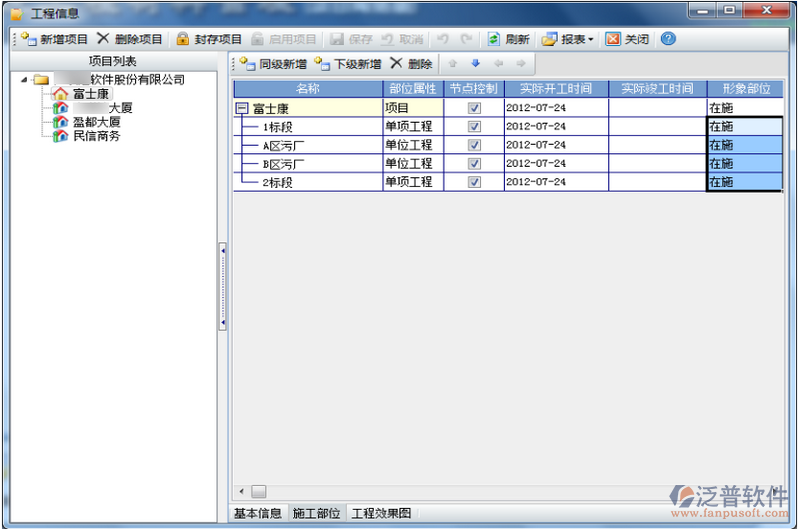This screenshot has height=529, width=799.
Task: Toggle 节点控制 checkbox for 富士康 row
Action: click(x=474, y=108)
